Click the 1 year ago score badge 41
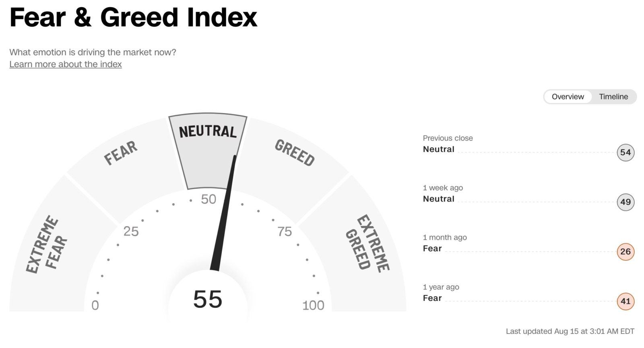The image size is (644, 348). coord(625,301)
